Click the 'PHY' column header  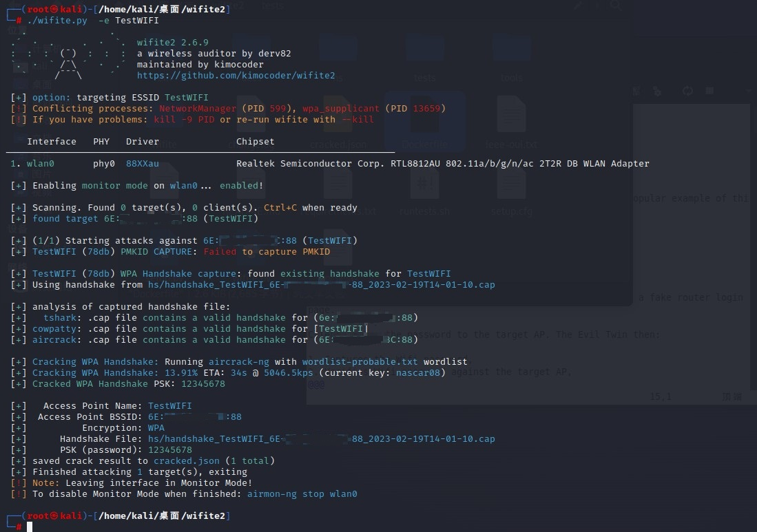point(101,141)
